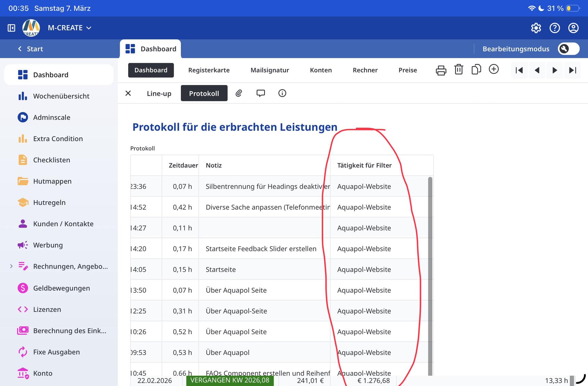Click the trash delete icon

coord(458,70)
